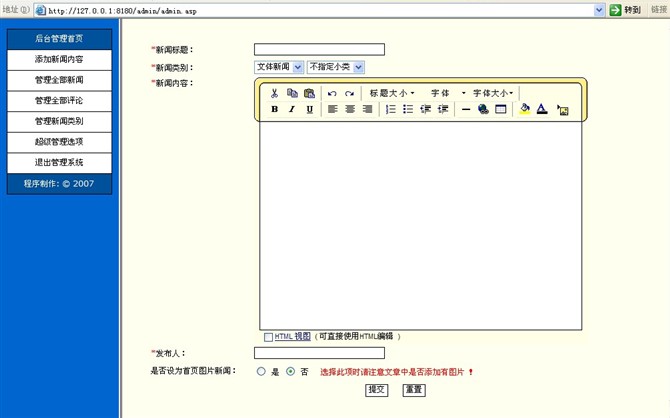
Task: Open the 字体大小 font size dropdown
Action: 493,93
